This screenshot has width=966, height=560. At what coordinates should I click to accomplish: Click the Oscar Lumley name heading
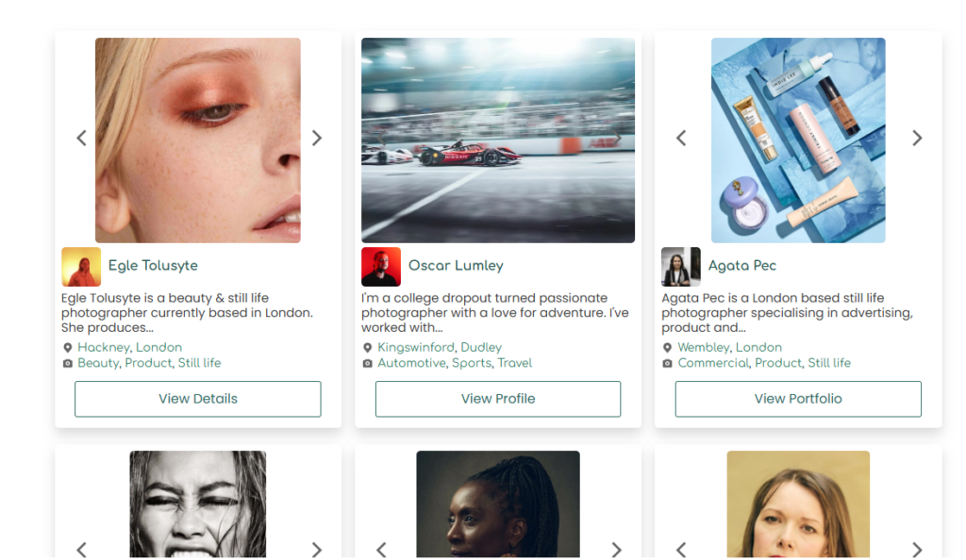(456, 266)
